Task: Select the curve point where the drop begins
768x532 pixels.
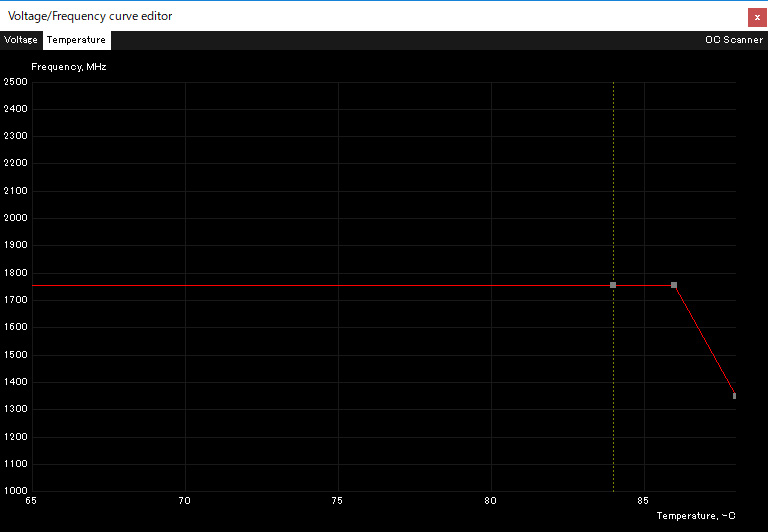Action: coord(674,285)
